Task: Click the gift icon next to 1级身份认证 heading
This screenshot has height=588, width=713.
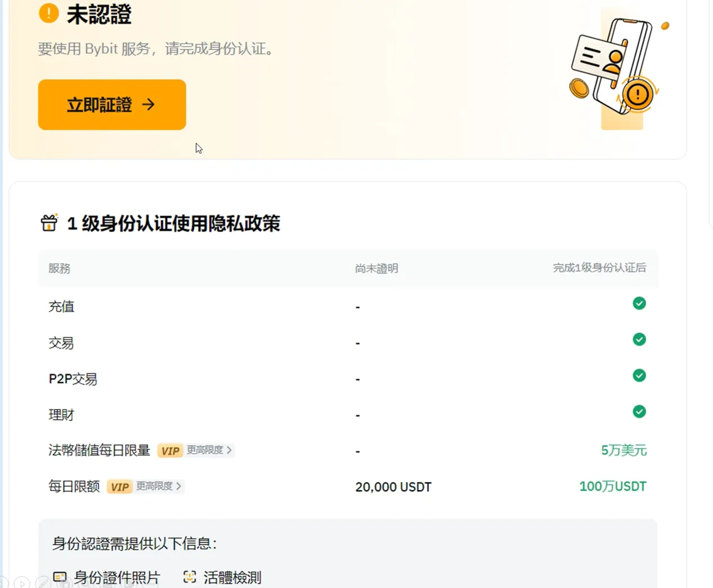Action: [50, 223]
